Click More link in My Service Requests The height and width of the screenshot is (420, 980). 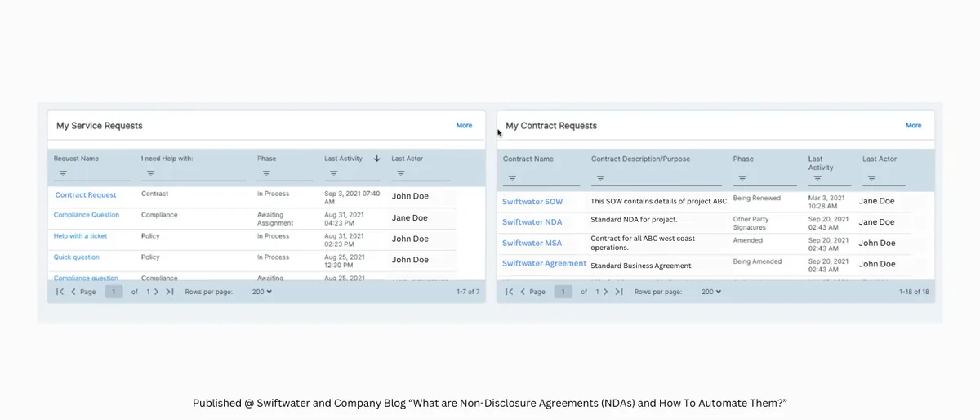point(464,125)
